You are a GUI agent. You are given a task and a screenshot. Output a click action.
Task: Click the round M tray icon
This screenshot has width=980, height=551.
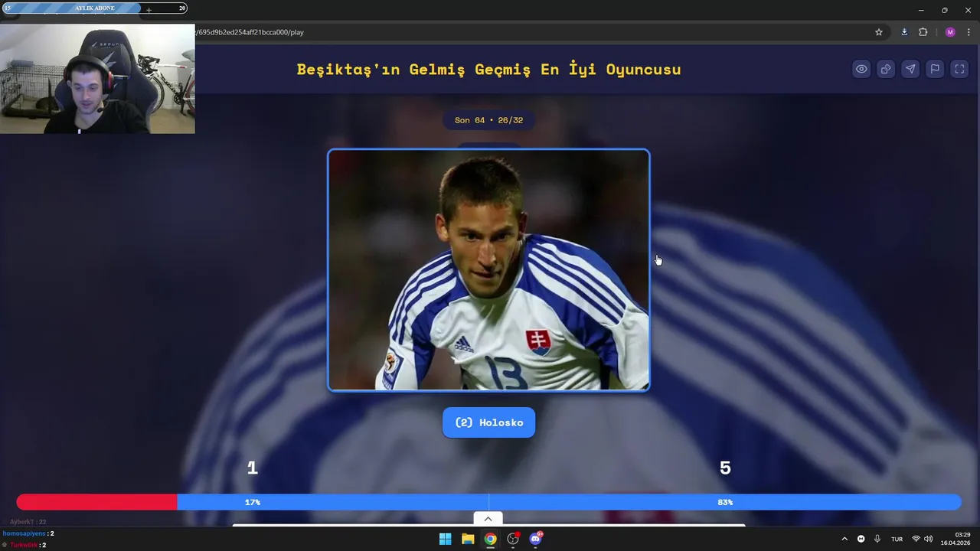(x=861, y=539)
